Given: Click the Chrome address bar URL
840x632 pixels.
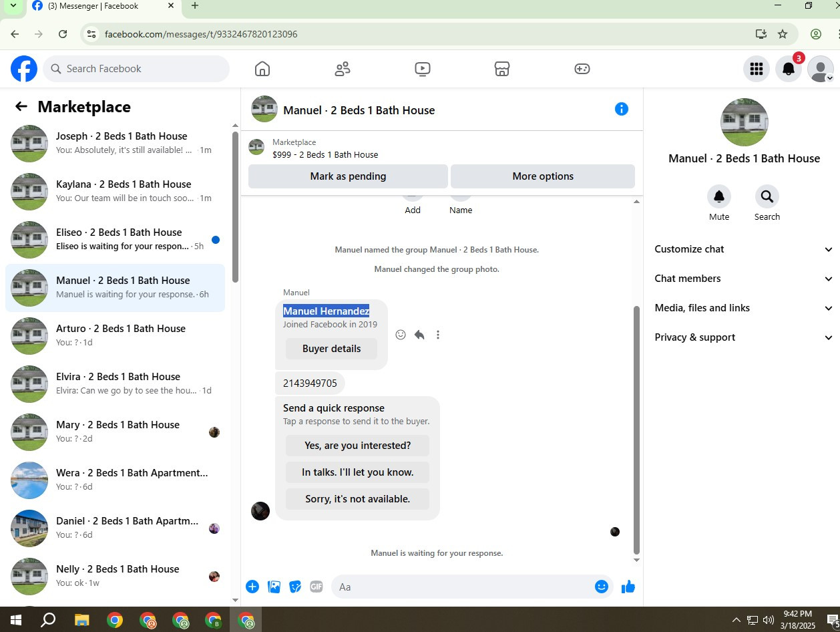Looking at the screenshot, I should 201,34.
